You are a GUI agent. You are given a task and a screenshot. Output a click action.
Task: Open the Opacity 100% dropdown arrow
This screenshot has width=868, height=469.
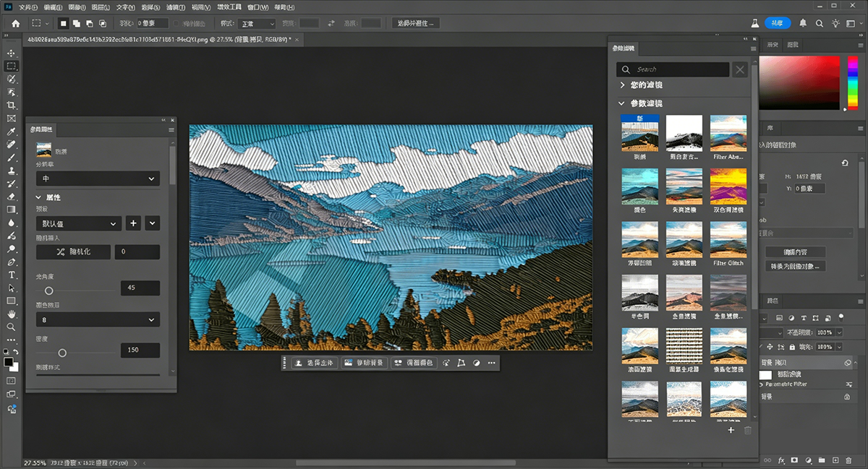838,332
